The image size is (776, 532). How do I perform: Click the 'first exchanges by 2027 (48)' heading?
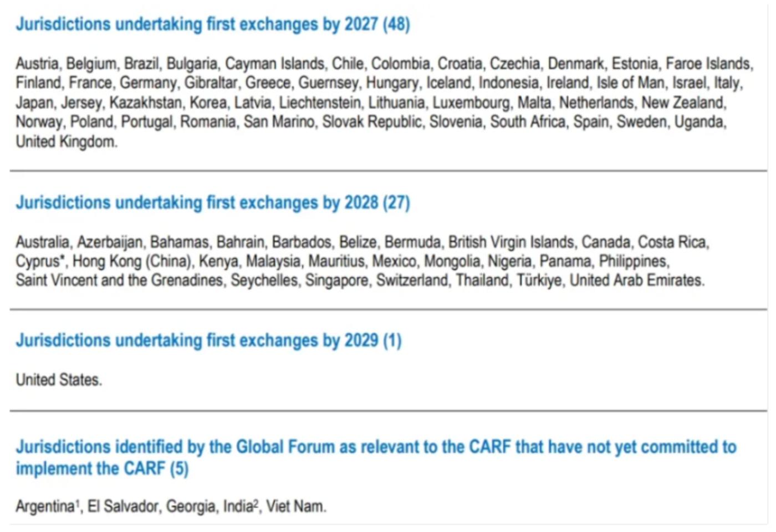click(x=212, y=24)
